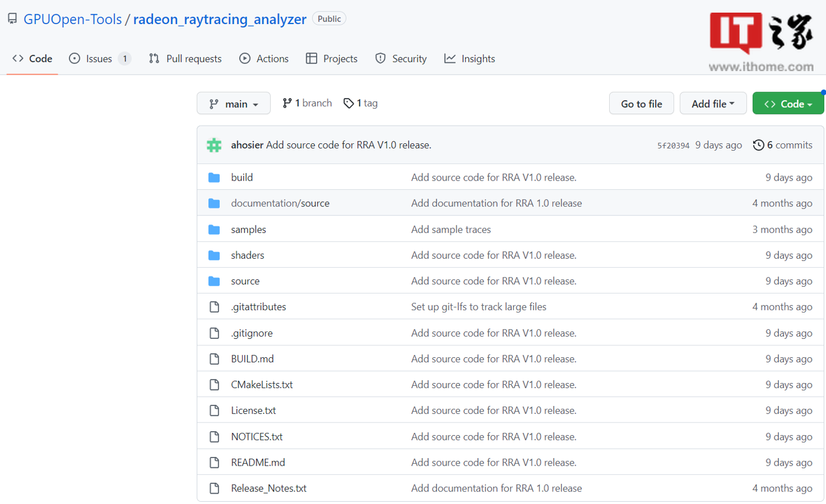The width and height of the screenshot is (826, 504).
Task: Click the Actions play-circle icon
Action: pos(245,58)
